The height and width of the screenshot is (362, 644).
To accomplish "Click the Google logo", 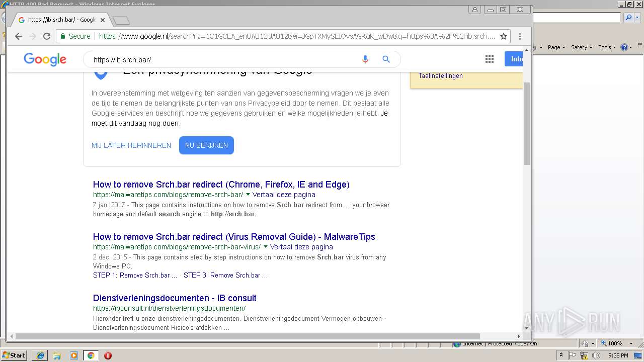I will pos(45,59).
